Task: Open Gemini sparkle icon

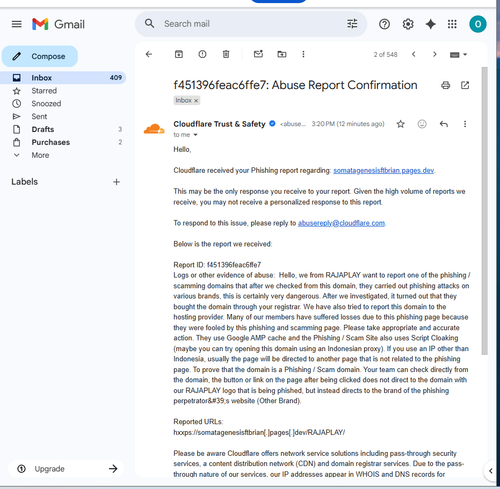Action: [x=430, y=24]
